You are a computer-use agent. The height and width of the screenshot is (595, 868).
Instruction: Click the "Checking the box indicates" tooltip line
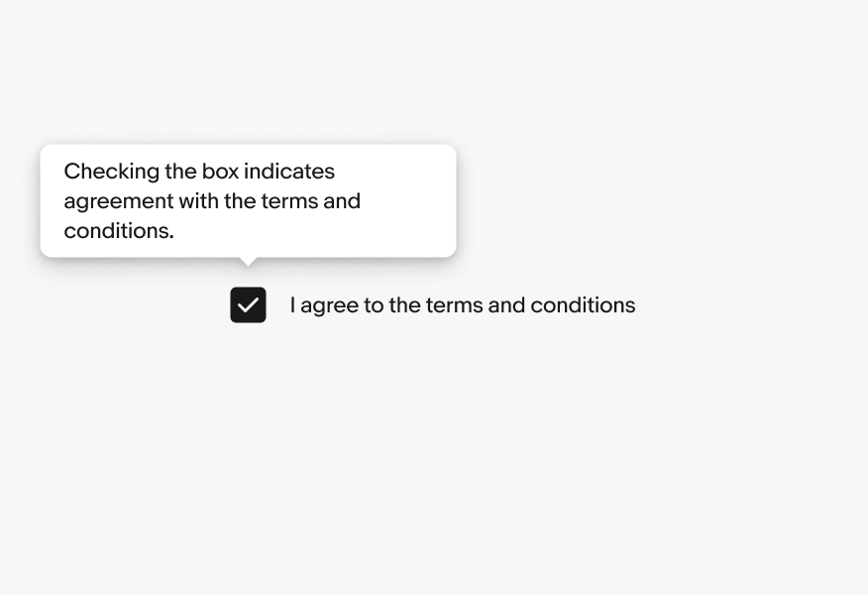click(x=199, y=172)
